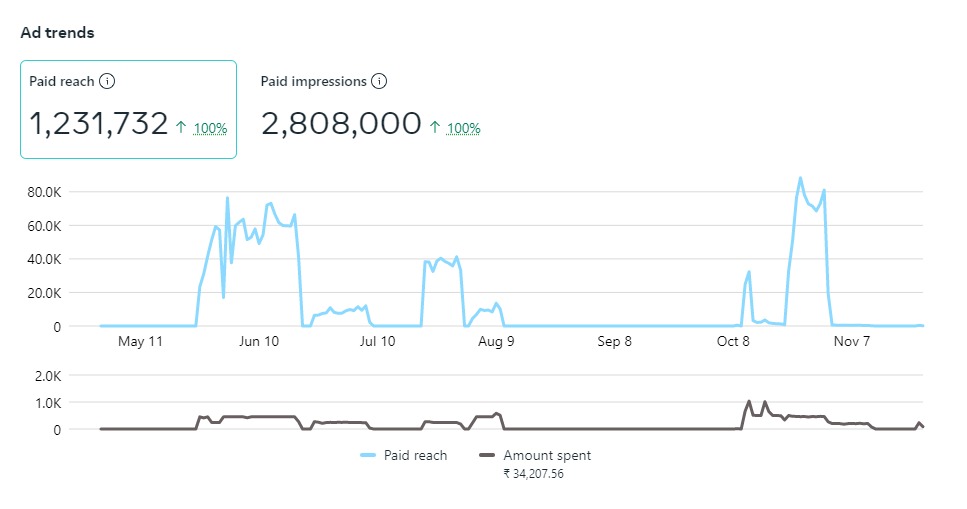The width and height of the screenshot is (967, 509).
Task: Click the 100% change link under Paid reach
Action: [x=210, y=128]
